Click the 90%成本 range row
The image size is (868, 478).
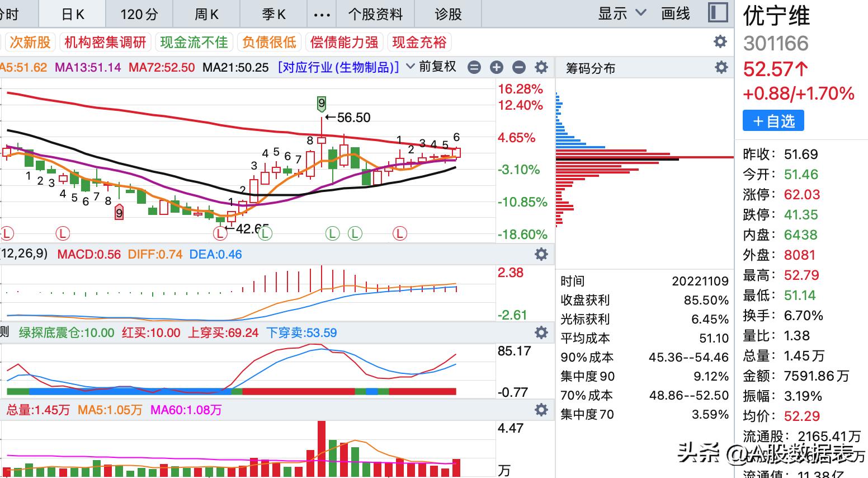click(x=645, y=357)
